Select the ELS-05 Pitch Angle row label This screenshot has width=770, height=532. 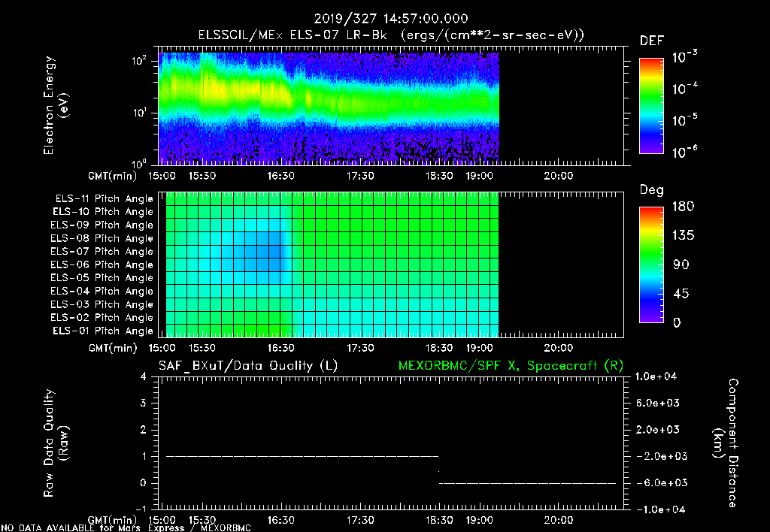(x=102, y=278)
